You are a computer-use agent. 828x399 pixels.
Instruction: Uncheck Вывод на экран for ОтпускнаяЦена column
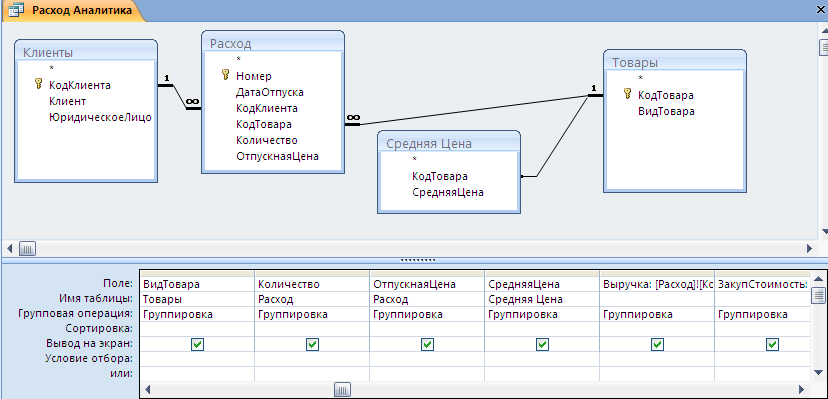(x=427, y=344)
